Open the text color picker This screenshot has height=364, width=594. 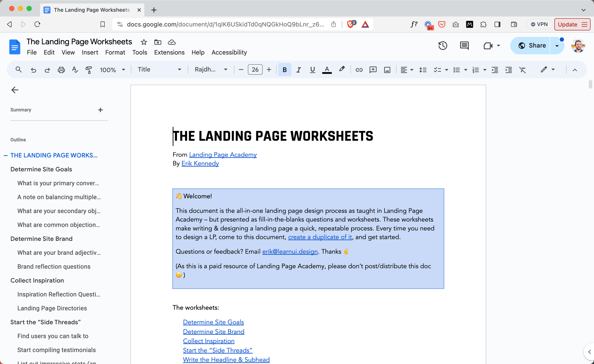coord(327,70)
